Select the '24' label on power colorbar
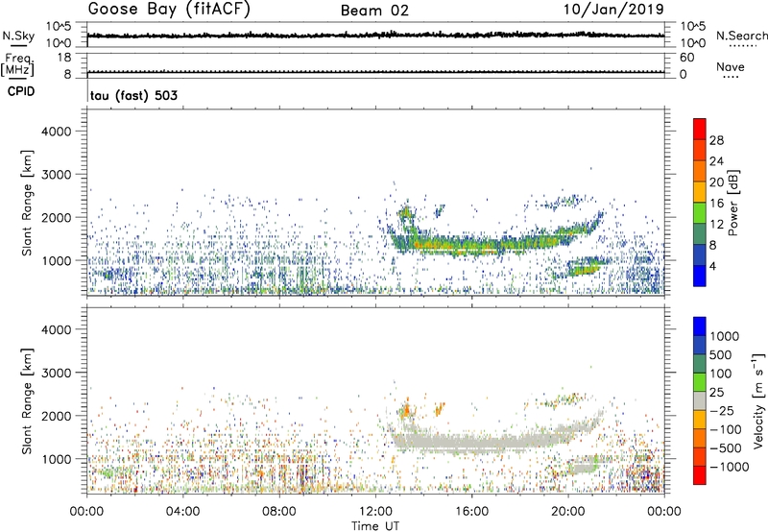Screen dimensions: 768x532 (x=716, y=161)
